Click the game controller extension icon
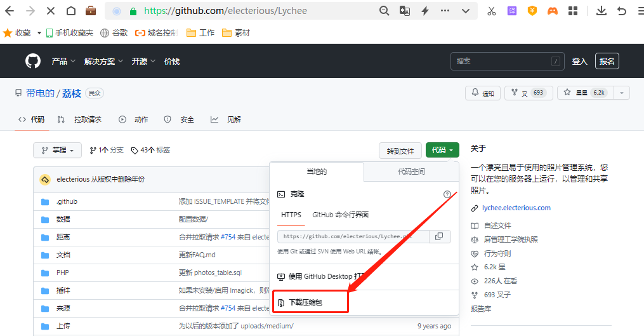644x336 pixels. coord(553,11)
